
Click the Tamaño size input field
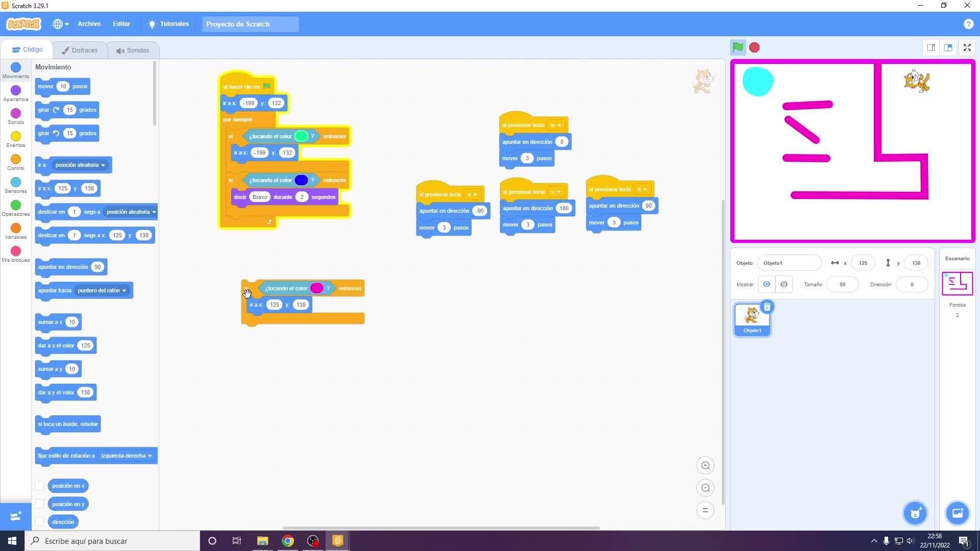[842, 284]
